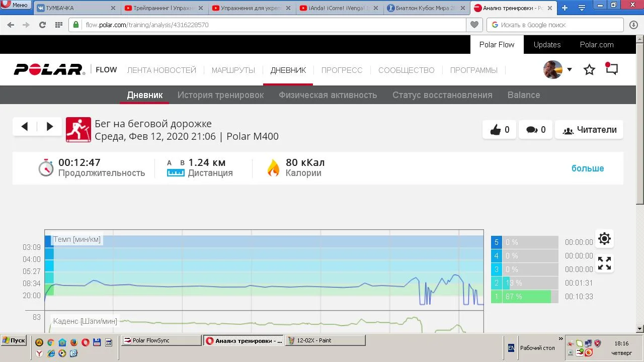Open the Updates link in top bar
This screenshot has height=362, width=644.
coord(547,44)
